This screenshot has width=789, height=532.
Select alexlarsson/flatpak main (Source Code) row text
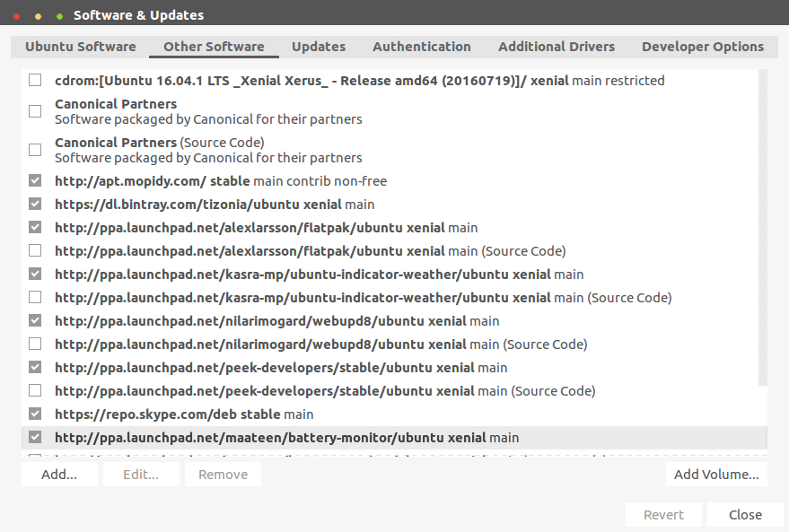pyautogui.click(x=311, y=251)
